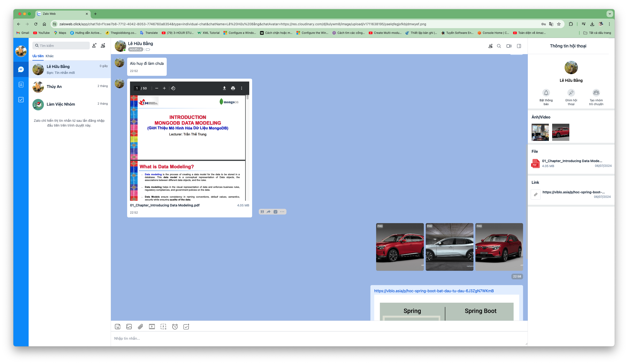Screen dimensions: 628x364
Task: Open the Lê Hữu Bằng conversation
Action: [x=70, y=69]
